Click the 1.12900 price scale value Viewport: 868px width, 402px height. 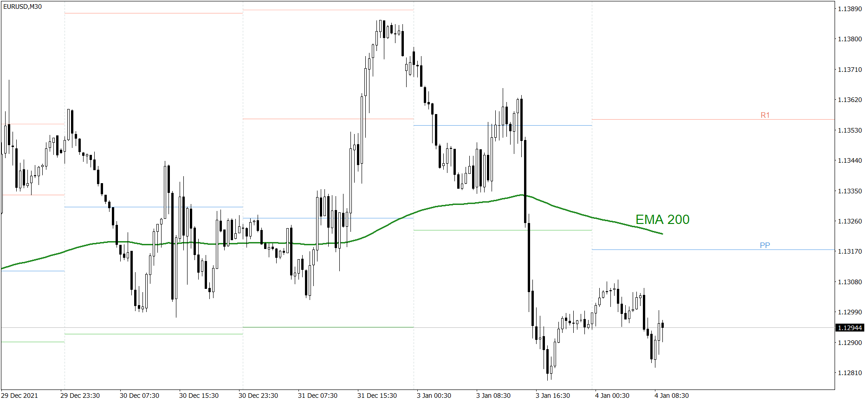click(849, 343)
